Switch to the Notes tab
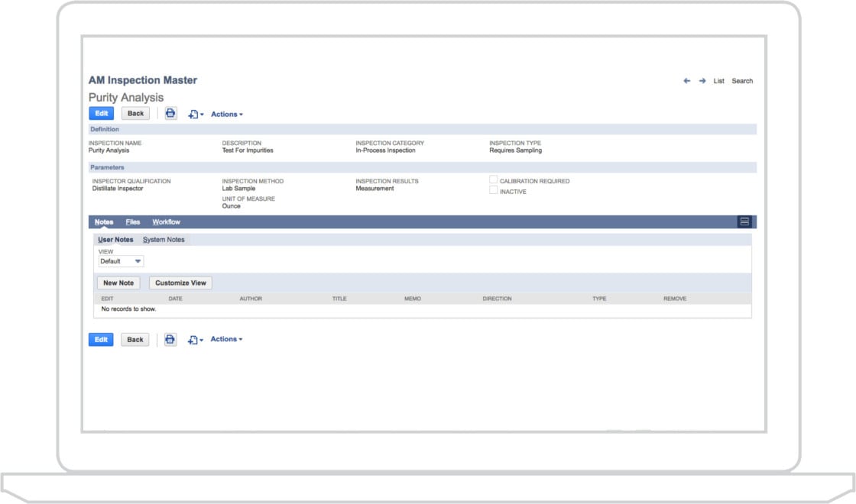This screenshot has height=504, width=856. tap(104, 222)
